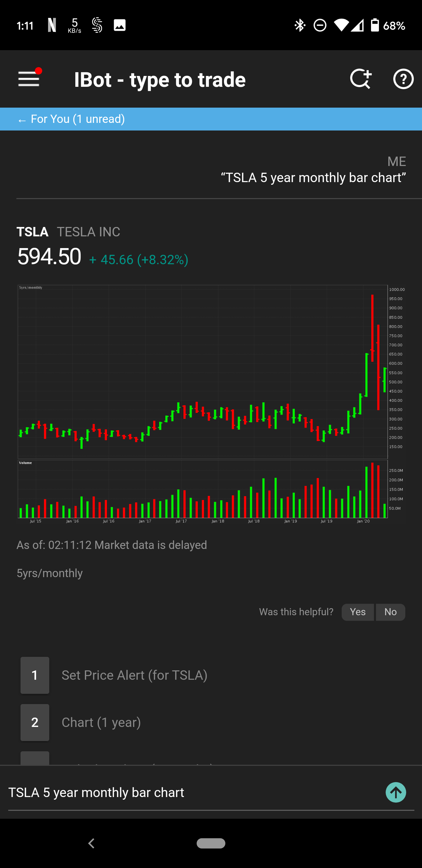
Task: Tap the network speed KB/s indicator
Action: (x=74, y=26)
